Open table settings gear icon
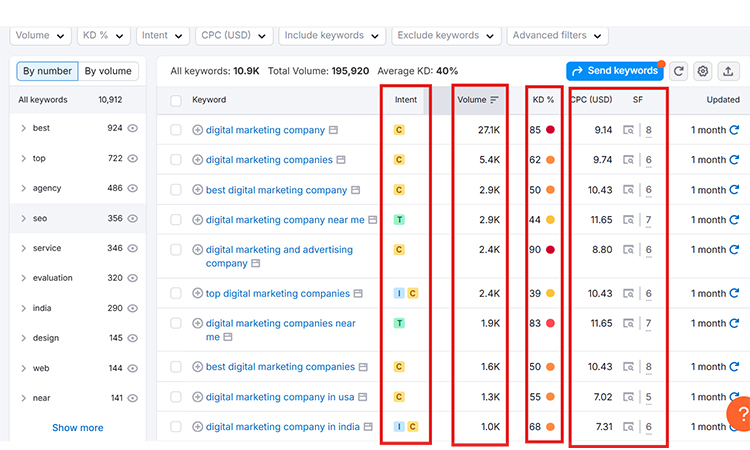Screen dimensions: 750x450 point(703,71)
